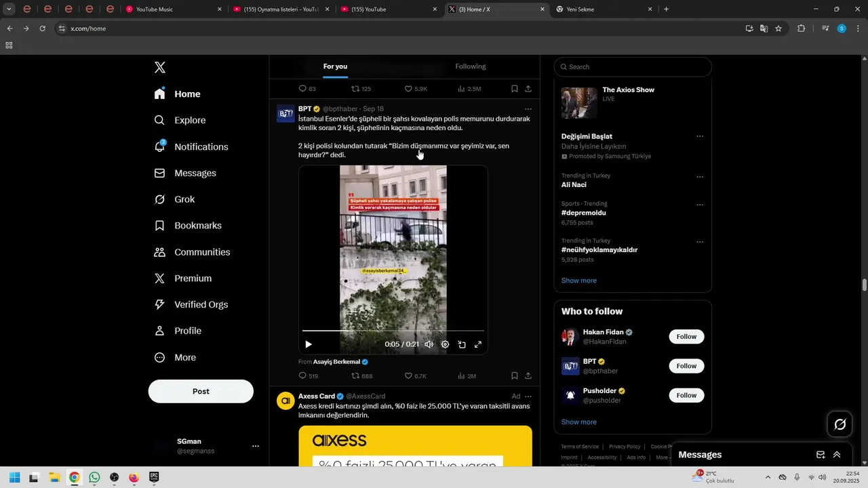This screenshot has width=868, height=488.
Task: Switch to the For you tab
Action: 335,66
